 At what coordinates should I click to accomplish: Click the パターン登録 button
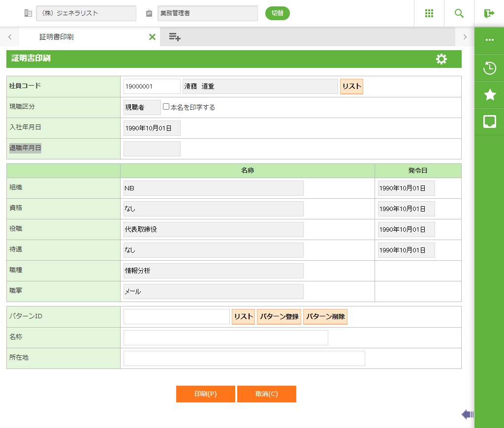pyautogui.click(x=279, y=317)
